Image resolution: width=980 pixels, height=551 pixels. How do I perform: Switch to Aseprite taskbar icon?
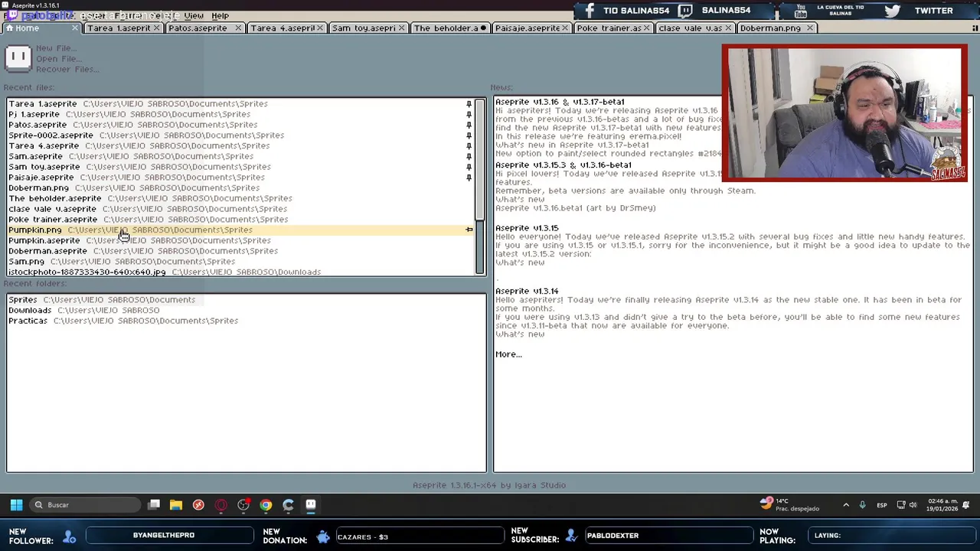click(311, 505)
